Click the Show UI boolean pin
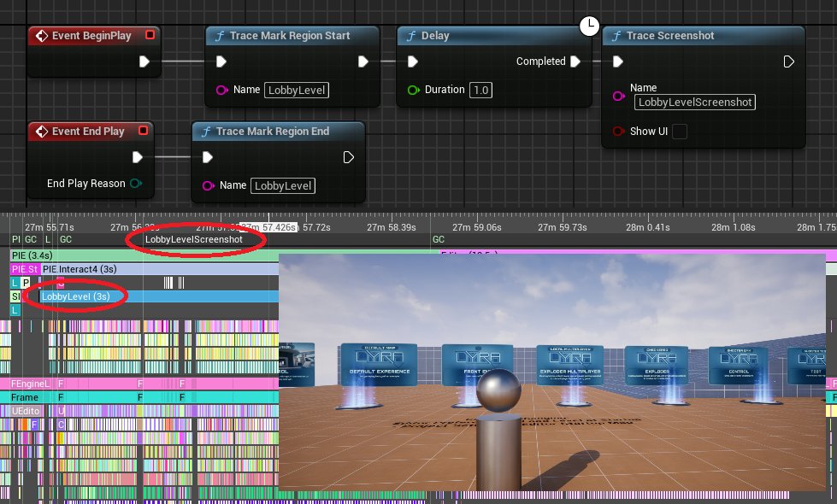Image resolution: width=837 pixels, height=504 pixels. pyautogui.click(x=618, y=132)
